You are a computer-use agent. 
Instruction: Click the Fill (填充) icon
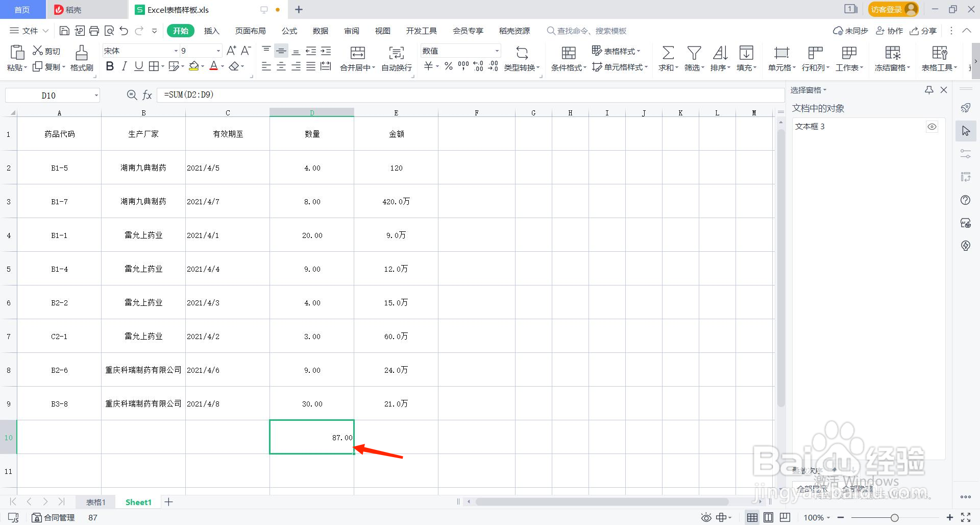pyautogui.click(x=746, y=53)
